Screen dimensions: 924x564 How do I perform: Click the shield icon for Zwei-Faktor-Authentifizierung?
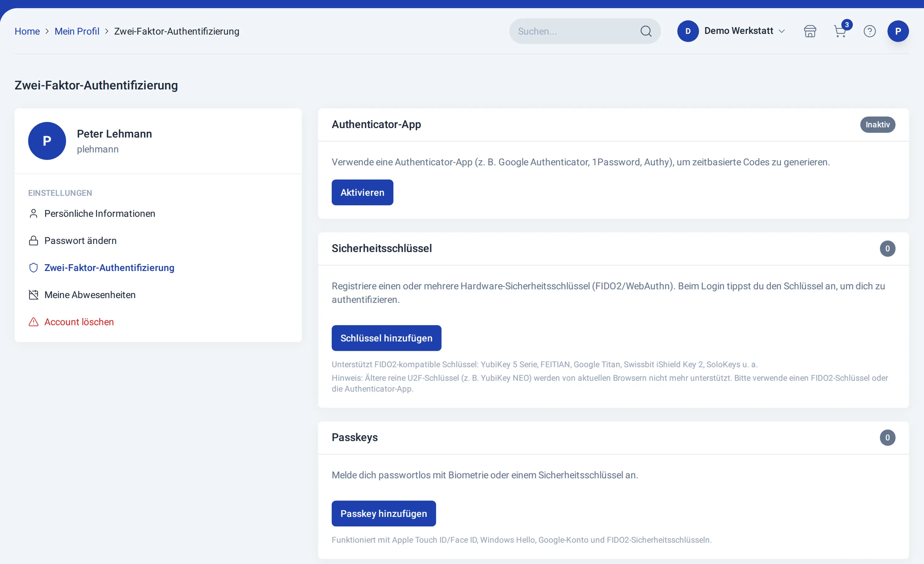33,267
